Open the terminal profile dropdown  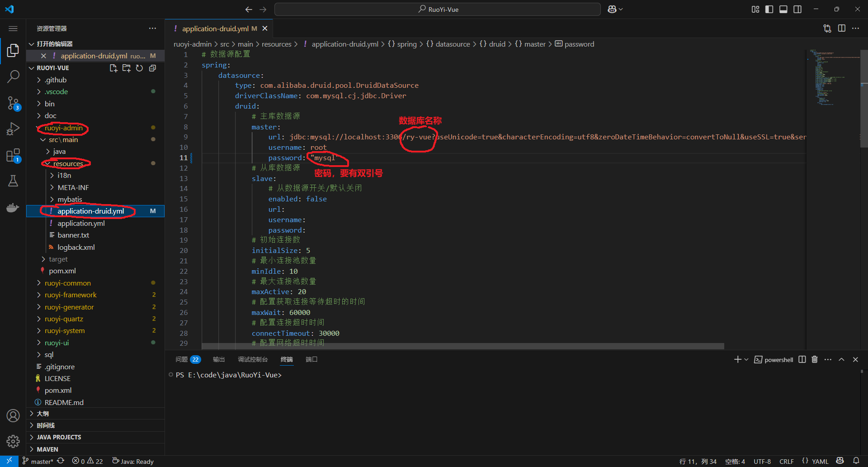745,359
